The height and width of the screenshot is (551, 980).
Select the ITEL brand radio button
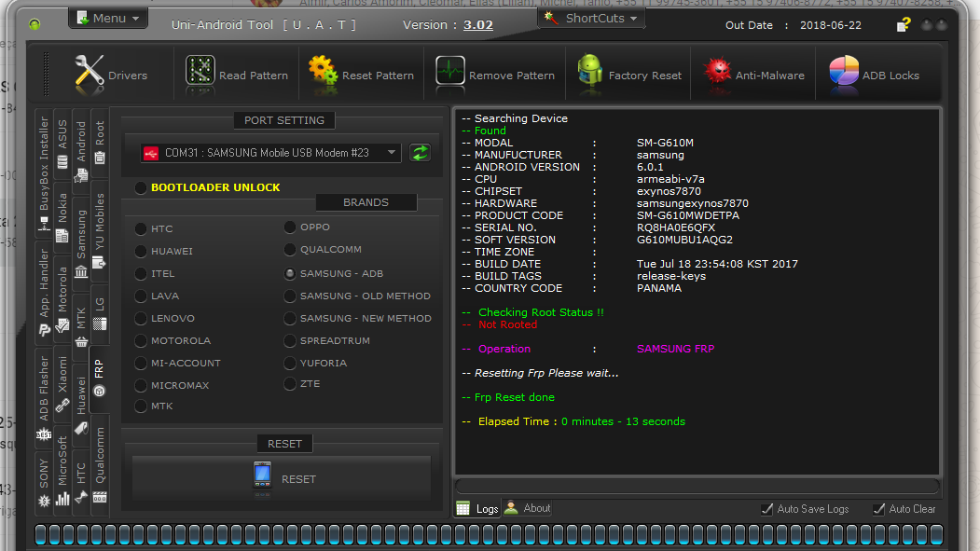[x=141, y=273]
